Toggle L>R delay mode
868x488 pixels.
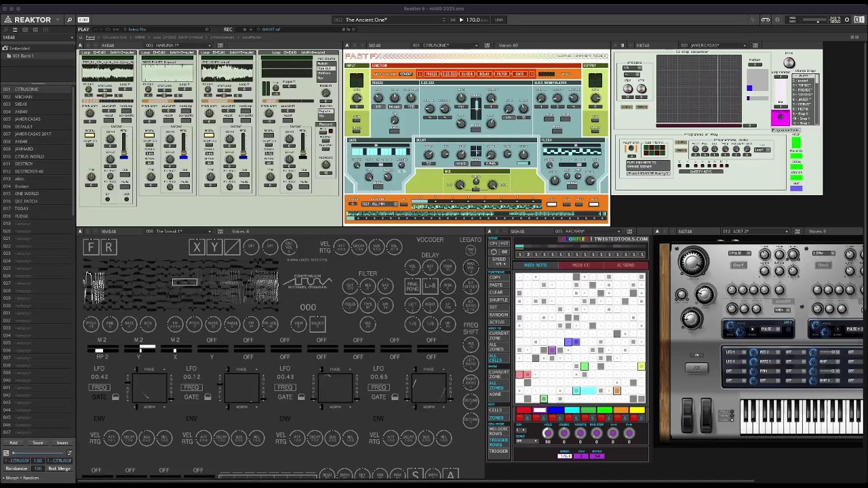[430, 287]
